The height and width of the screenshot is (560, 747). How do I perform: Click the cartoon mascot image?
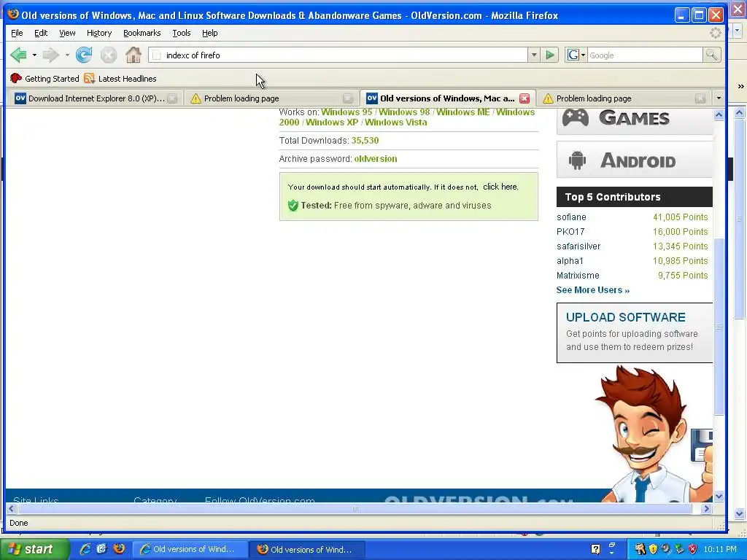[x=653, y=433]
